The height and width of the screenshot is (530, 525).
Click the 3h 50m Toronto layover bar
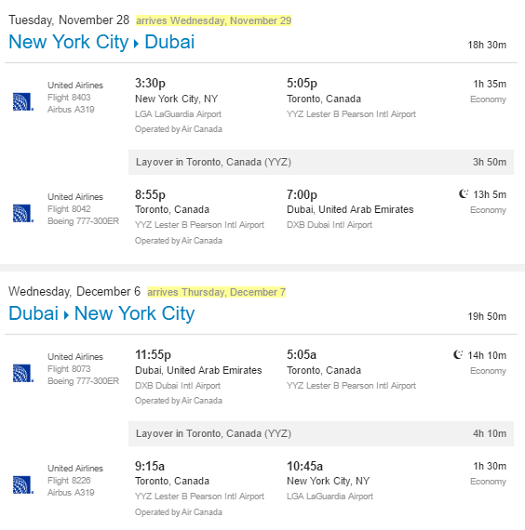coord(321,162)
